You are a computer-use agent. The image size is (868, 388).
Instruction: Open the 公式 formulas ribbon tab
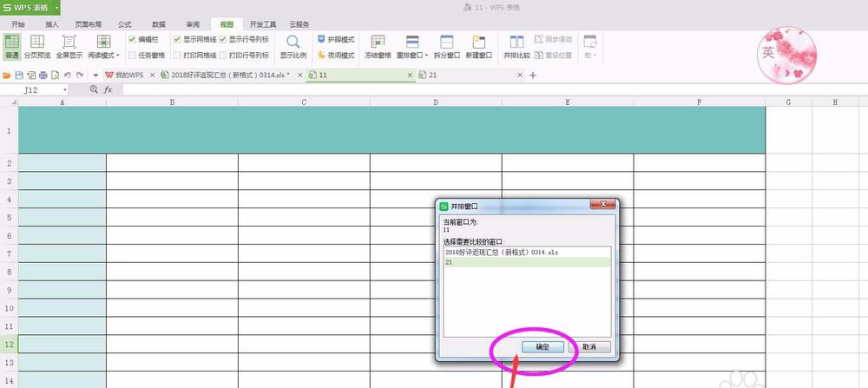tap(124, 24)
